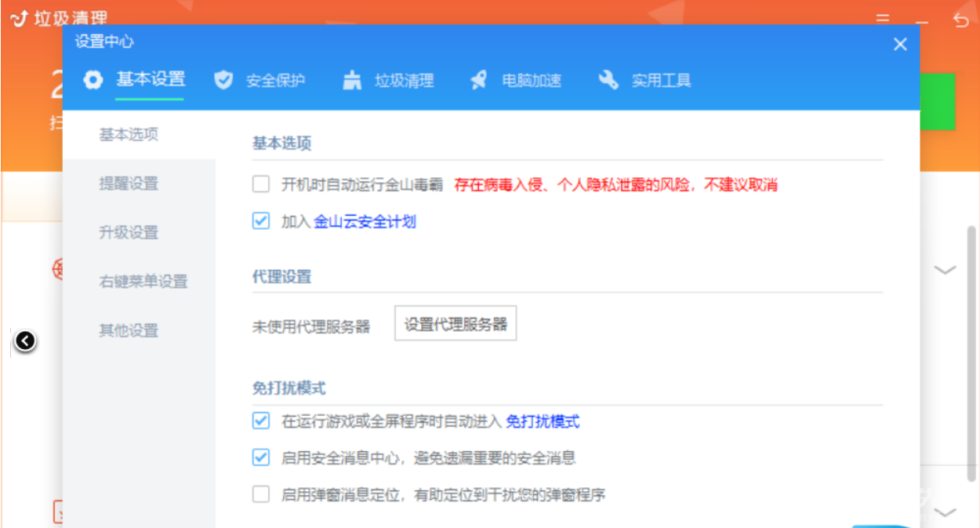
Task: Click the 设置代理服务器 button
Action: click(x=456, y=324)
